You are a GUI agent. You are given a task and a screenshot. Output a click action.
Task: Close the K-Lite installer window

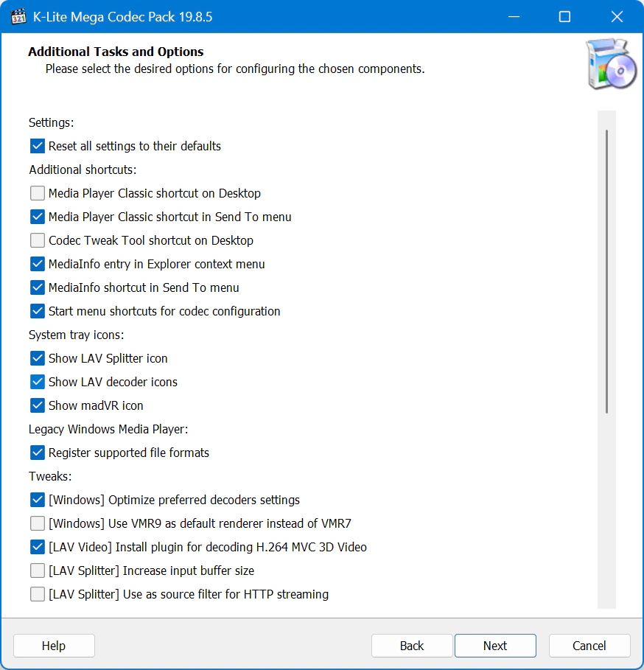pyautogui.click(x=617, y=17)
